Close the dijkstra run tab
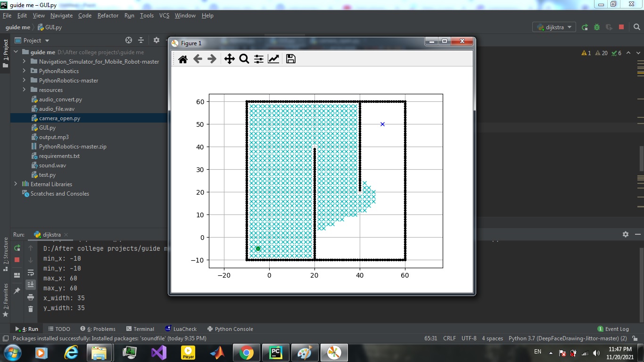Screen dimensions: 644x362 pyautogui.click(x=66, y=235)
